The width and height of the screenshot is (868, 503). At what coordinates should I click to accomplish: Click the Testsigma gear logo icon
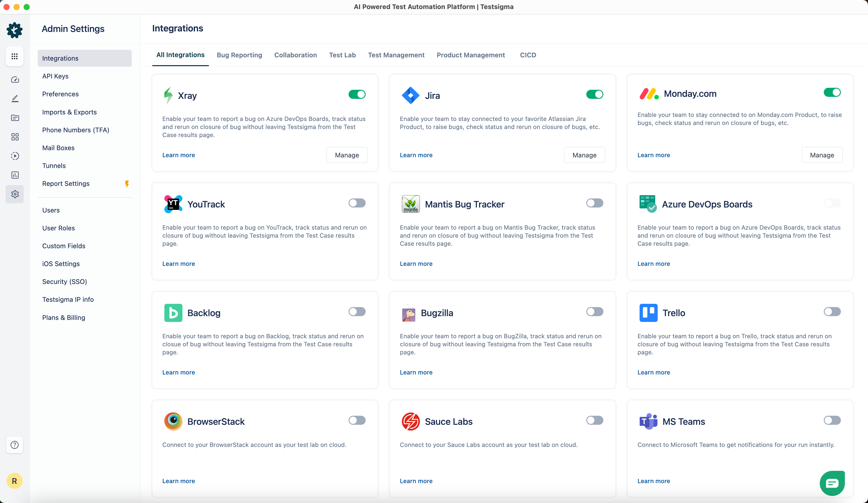click(15, 30)
